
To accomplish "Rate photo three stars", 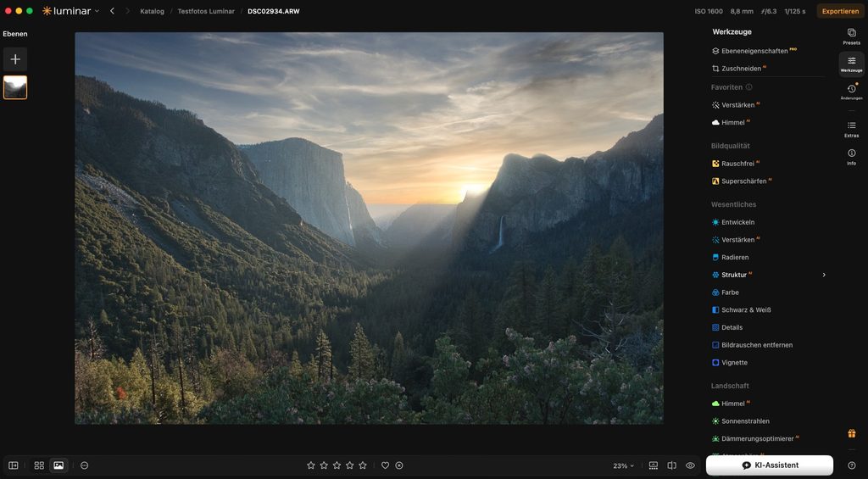I will coord(337,465).
